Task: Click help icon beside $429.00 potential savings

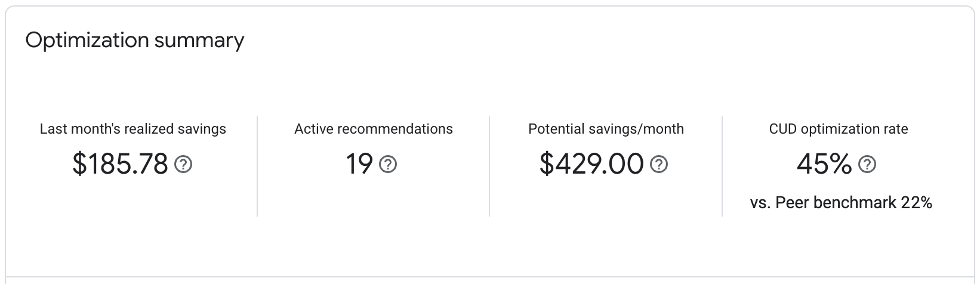Action: click(659, 165)
